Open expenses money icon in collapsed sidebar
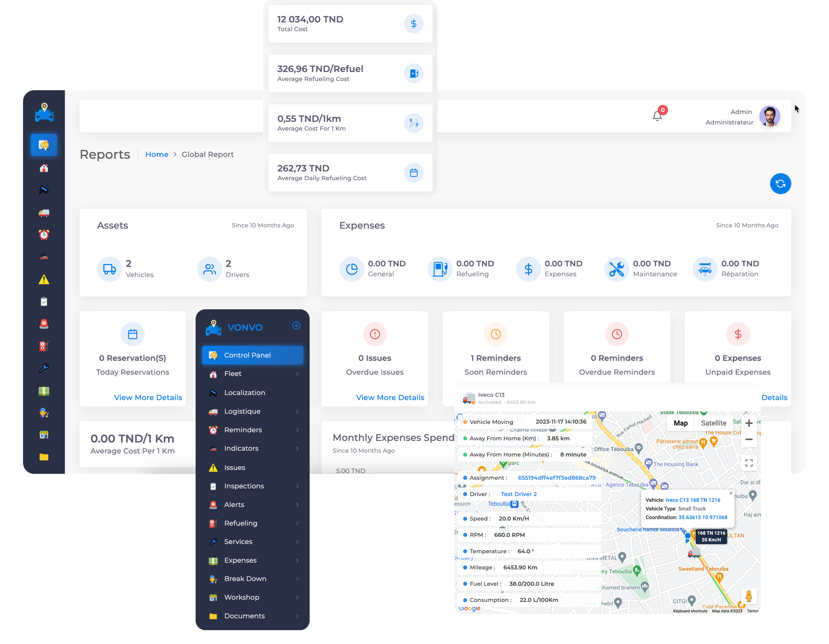This screenshot has height=644, width=829. point(44,391)
